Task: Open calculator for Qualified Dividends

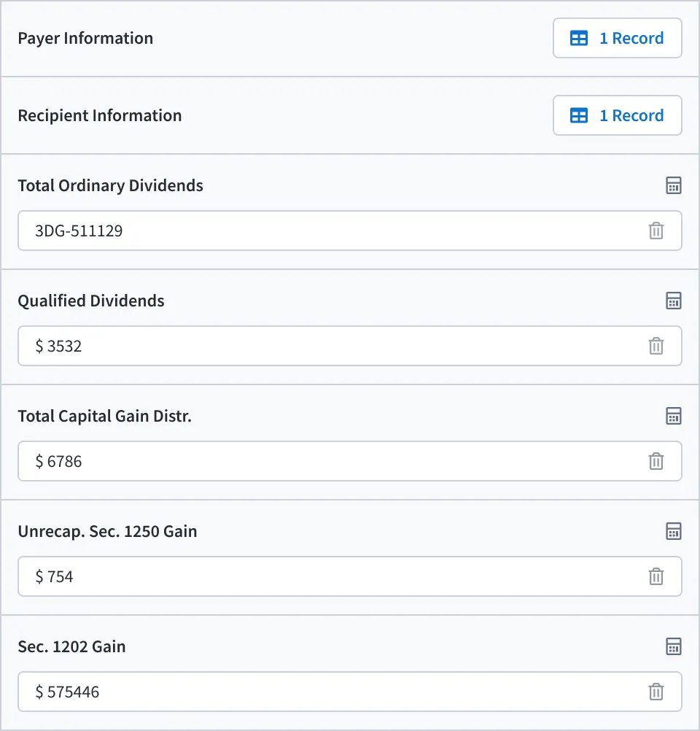Action: [x=674, y=301]
